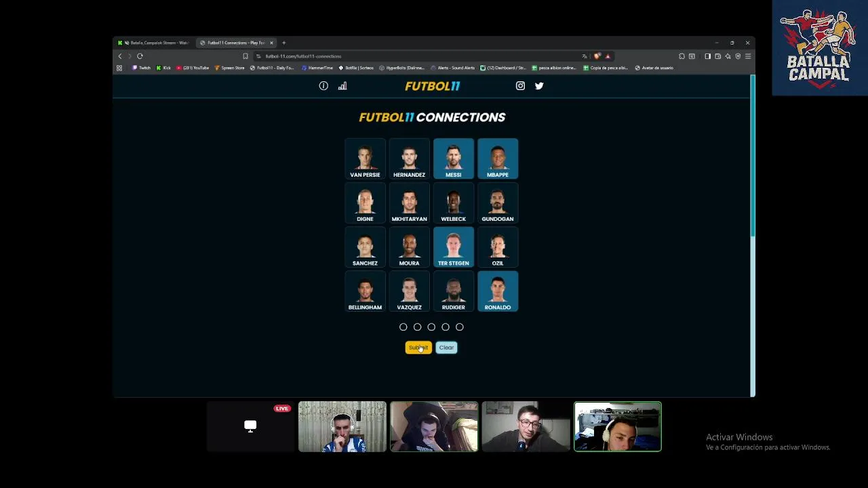This screenshot has height=488, width=868.
Task: Toggle the browser sidebar panel icon
Action: pyautogui.click(x=707, y=56)
